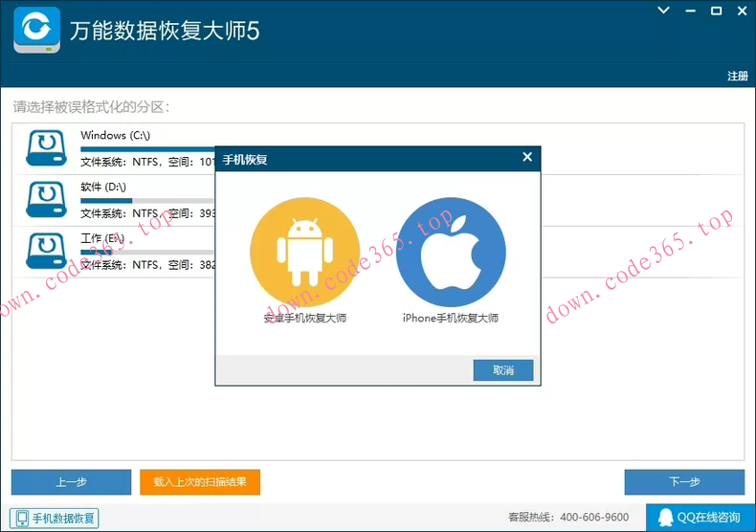Click the phone icon in 手机数据恢复 button

22,519
